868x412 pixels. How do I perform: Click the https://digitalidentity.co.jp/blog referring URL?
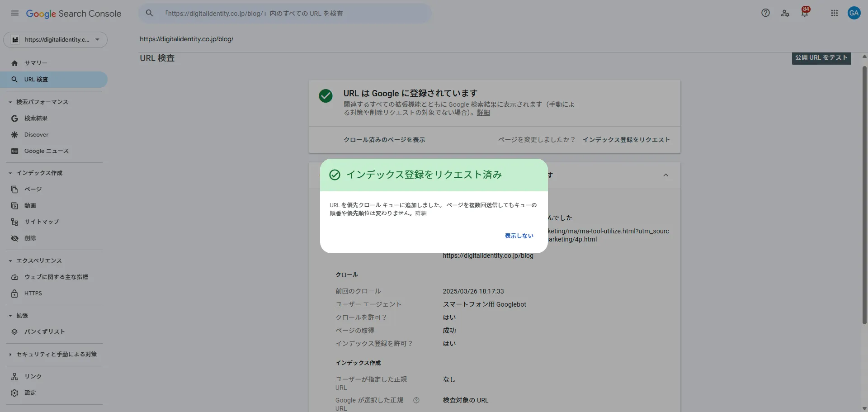488,256
